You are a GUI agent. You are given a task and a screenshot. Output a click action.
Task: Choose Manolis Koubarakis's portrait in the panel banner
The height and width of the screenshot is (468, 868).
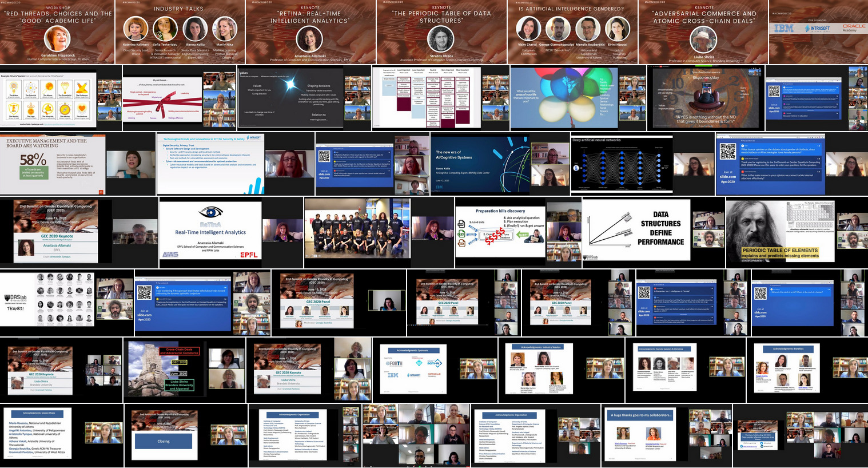(587, 29)
